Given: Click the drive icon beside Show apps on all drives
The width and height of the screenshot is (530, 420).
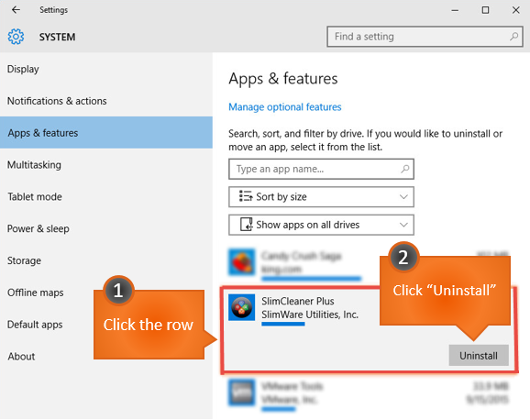Looking at the screenshot, I should (x=246, y=224).
